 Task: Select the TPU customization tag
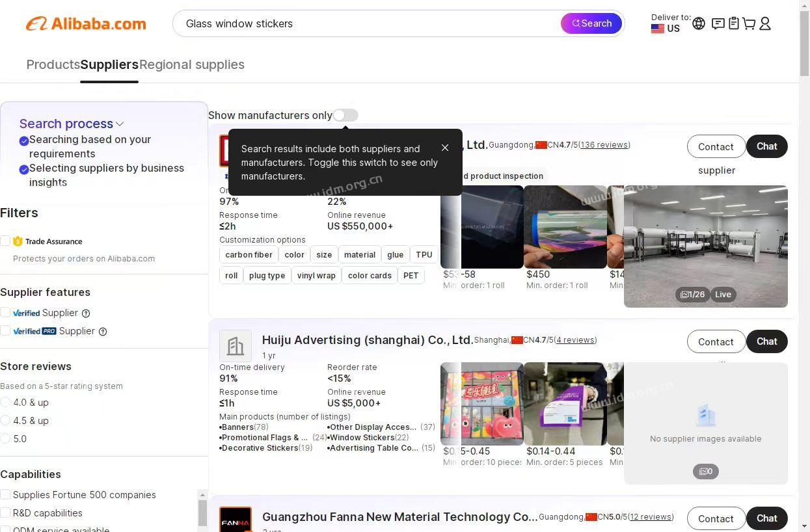(x=424, y=255)
